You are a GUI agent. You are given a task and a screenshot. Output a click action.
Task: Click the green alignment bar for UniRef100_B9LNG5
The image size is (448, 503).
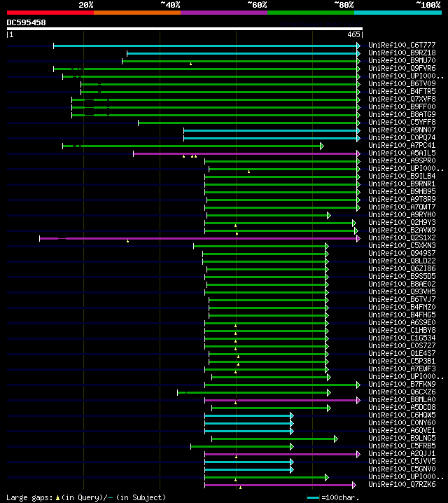tap(274, 439)
